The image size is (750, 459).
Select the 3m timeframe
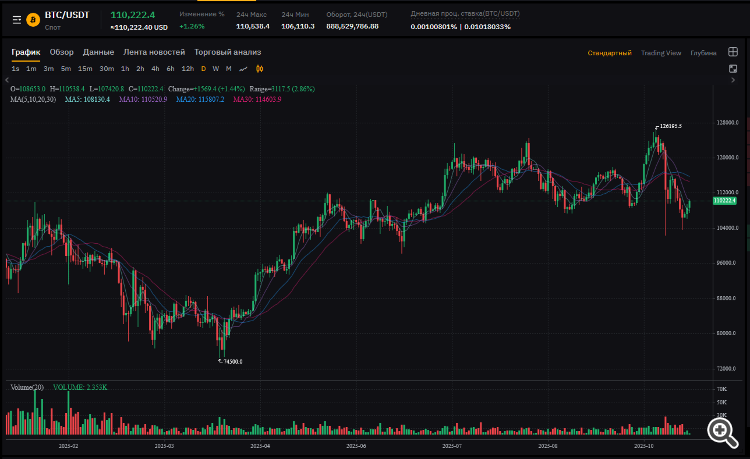coord(48,69)
